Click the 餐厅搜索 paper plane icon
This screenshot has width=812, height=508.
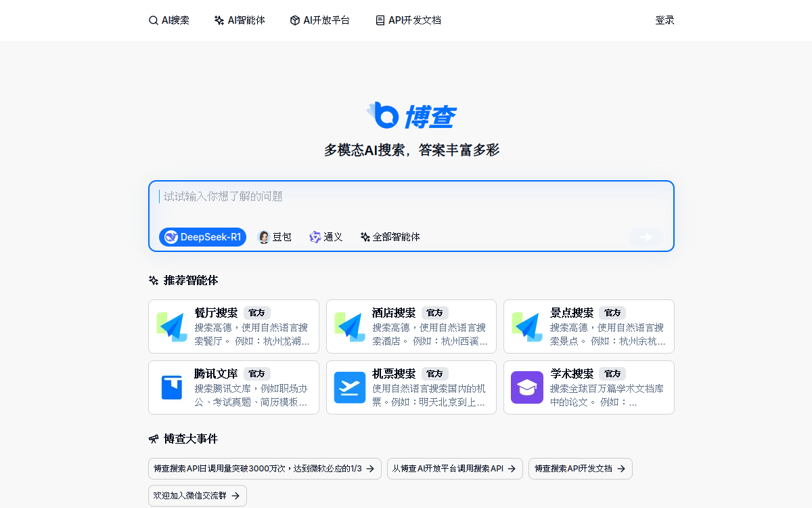172,326
